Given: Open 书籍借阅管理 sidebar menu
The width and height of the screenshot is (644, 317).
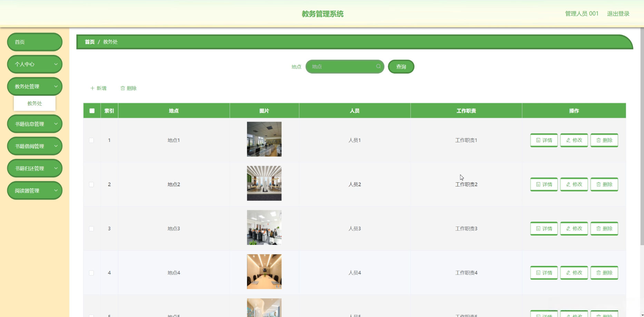Looking at the screenshot, I should click(x=35, y=146).
